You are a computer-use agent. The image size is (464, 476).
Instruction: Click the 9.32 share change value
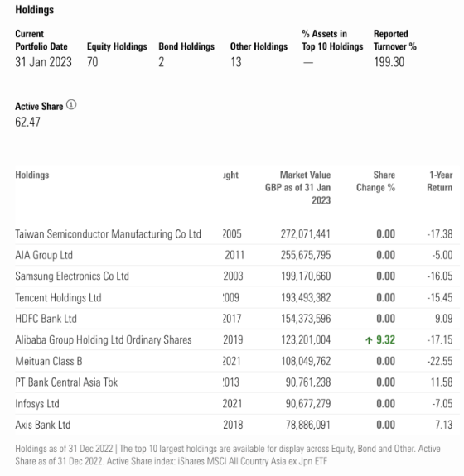(x=385, y=340)
